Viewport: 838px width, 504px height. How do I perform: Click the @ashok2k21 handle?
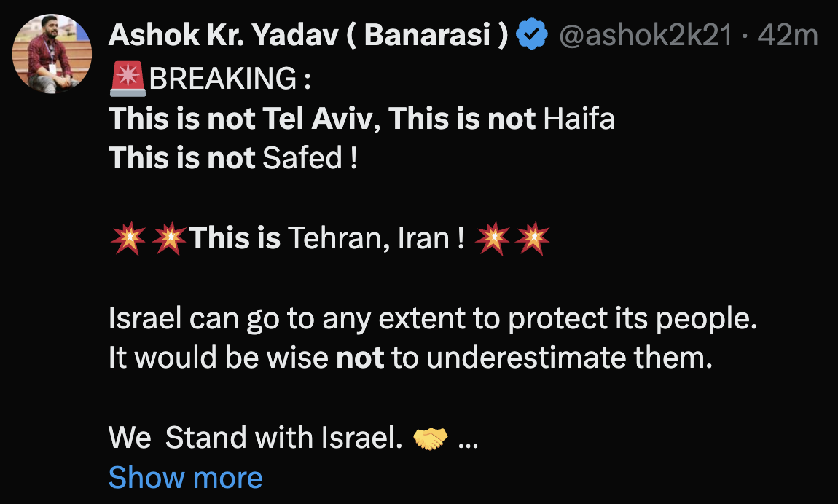tap(645, 35)
